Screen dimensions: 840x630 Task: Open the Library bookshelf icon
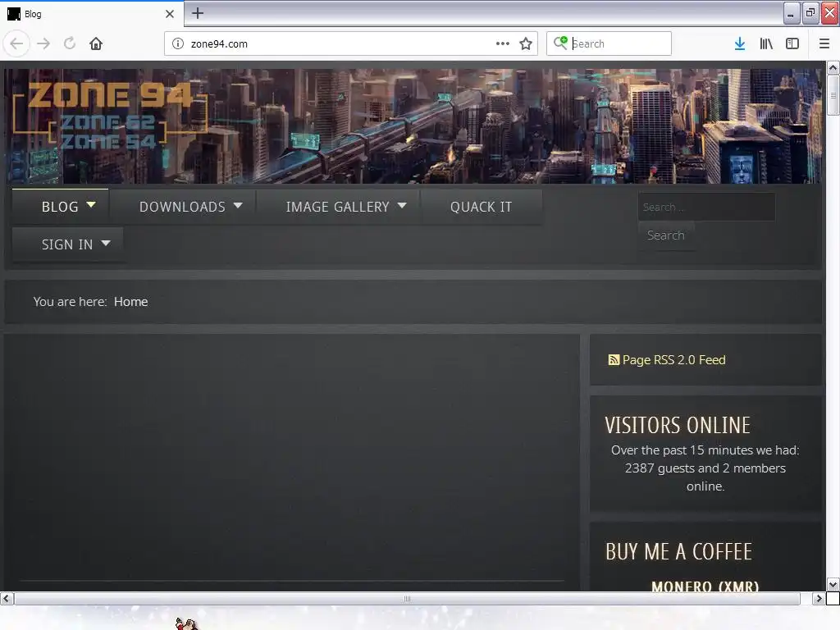coord(766,43)
